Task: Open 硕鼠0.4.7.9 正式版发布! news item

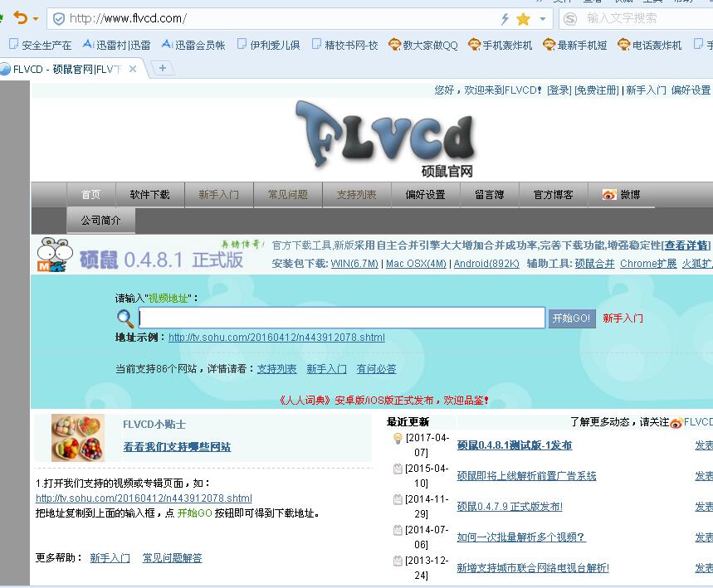Action: click(510, 506)
